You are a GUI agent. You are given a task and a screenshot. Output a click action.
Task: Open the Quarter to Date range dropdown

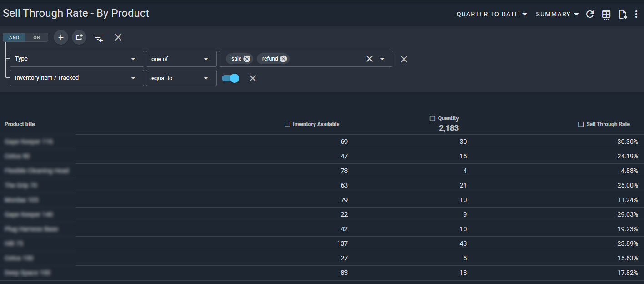[x=492, y=15]
